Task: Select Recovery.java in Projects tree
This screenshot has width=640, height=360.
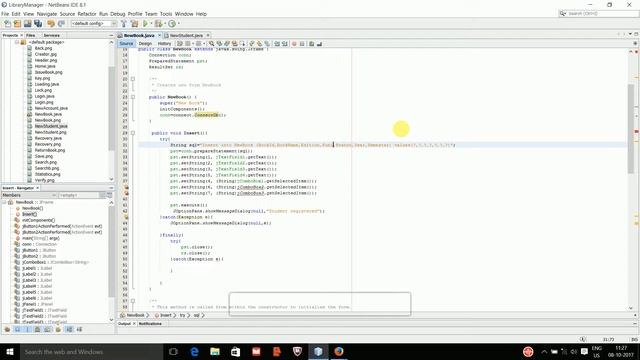Action: coord(48,138)
